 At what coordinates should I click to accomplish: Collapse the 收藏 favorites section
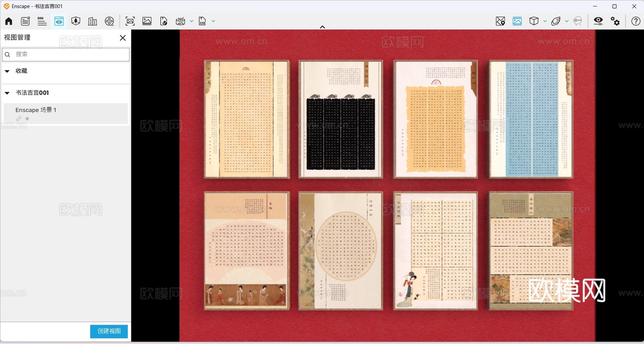click(7, 71)
